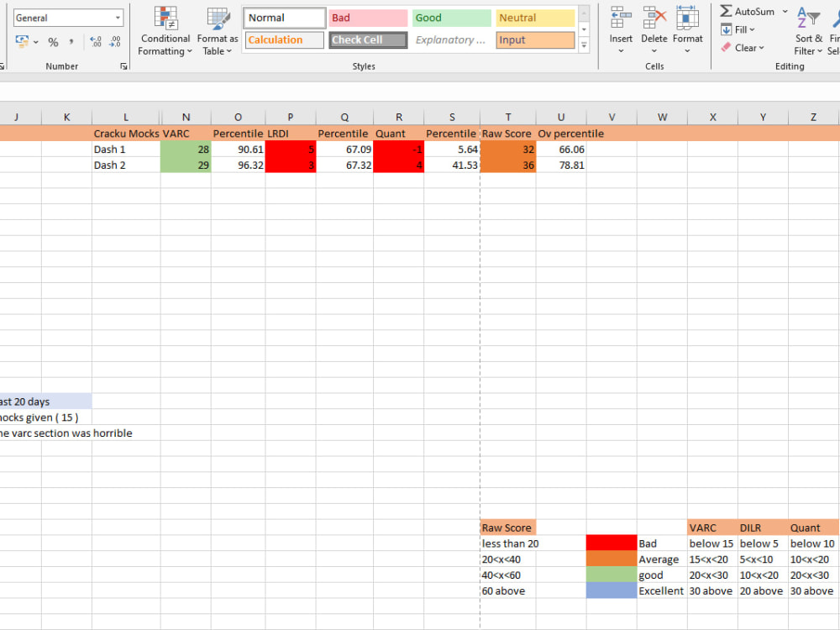Select the '60 above' cell
Viewport: 840px width, 630px height.
tap(508, 591)
